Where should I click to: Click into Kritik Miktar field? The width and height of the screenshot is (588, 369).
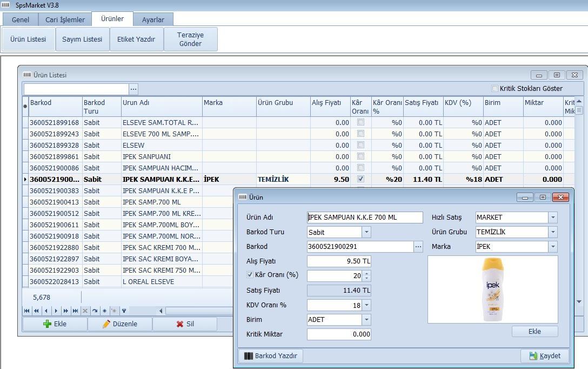point(339,334)
